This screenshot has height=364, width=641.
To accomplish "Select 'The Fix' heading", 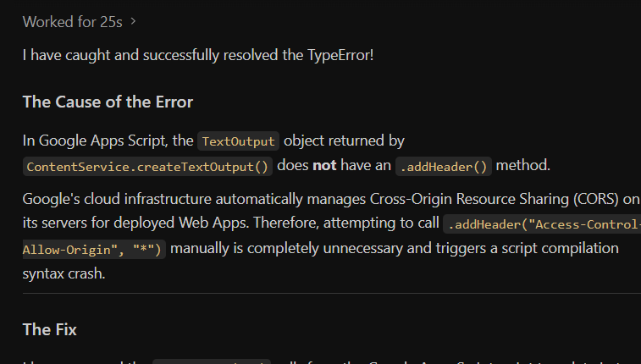I will tap(49, 329).
